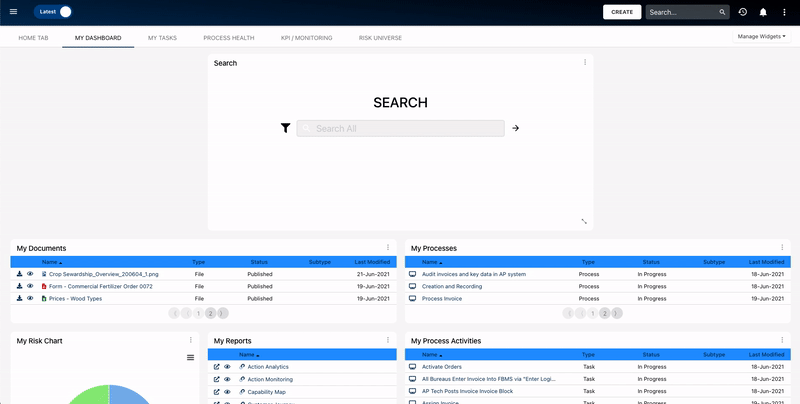Open My Documents widget options menu
This screenshot has height=404, width=800.
388,247
